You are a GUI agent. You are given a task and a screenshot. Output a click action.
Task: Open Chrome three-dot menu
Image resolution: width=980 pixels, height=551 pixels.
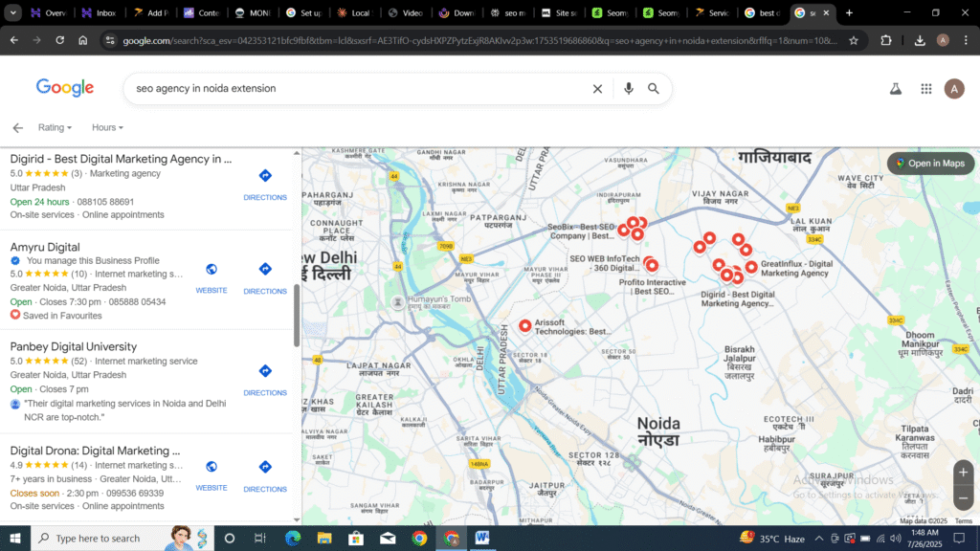click(x=966, y=40)
